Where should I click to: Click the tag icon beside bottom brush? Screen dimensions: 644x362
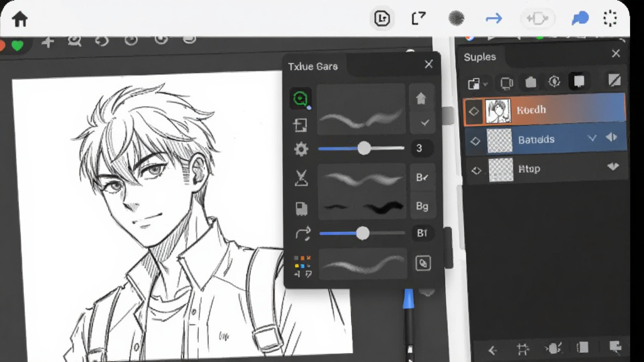click(423, 263)
